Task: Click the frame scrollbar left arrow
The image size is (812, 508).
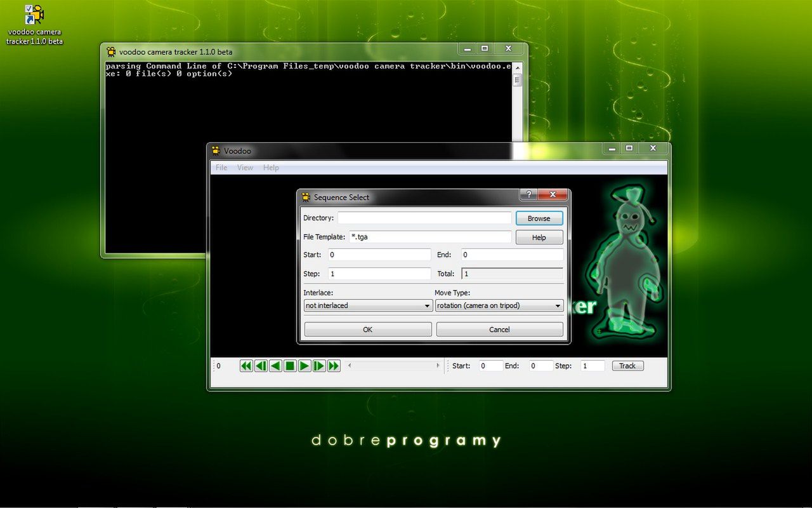Action: pos(350,366)
